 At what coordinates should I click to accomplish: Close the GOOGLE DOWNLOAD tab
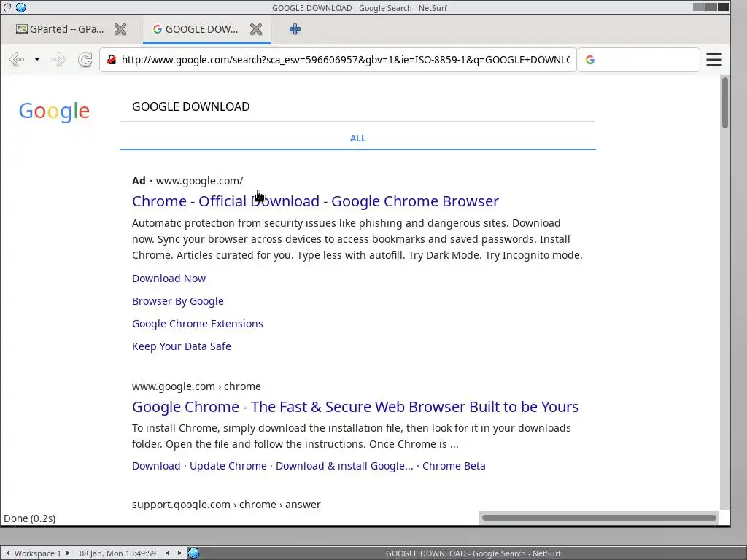[256, 29]
